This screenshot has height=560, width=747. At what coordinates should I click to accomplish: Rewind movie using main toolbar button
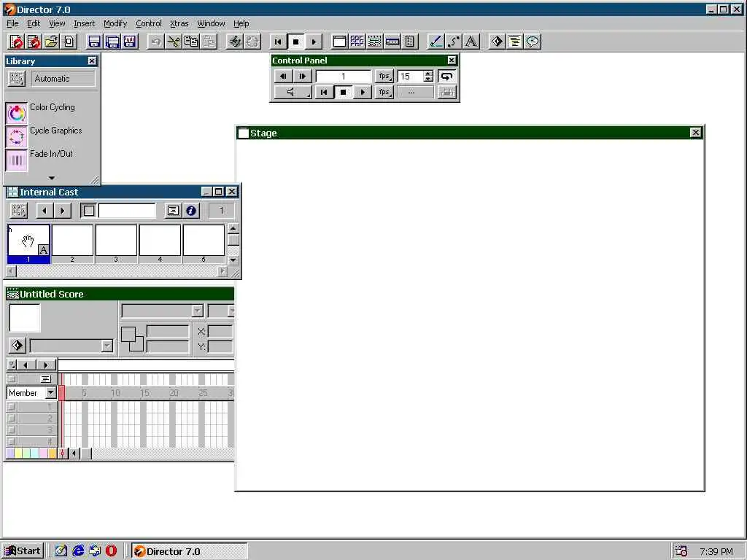[x=278, y=42]
